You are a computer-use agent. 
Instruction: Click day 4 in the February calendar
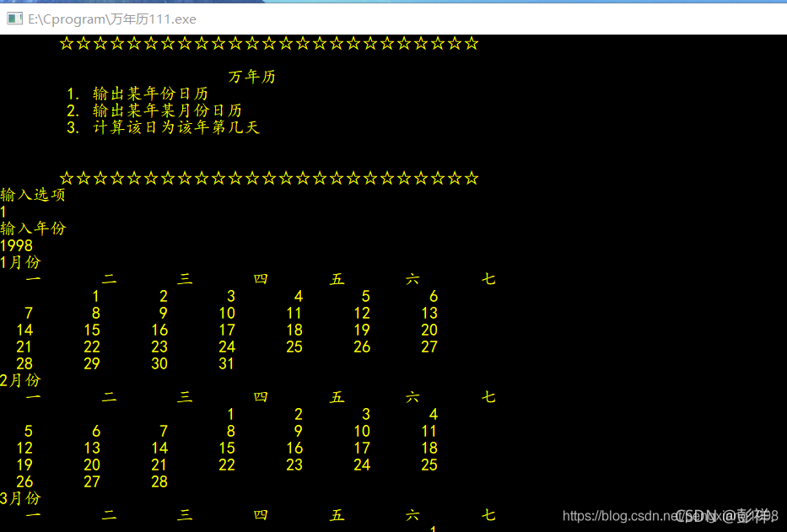point(434,414)
